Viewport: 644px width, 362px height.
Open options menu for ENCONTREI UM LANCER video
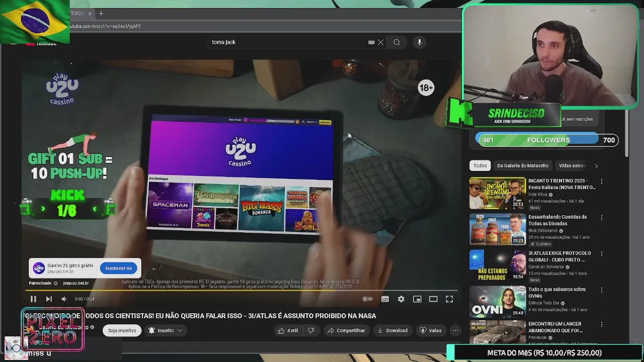(x=602, y=325)
